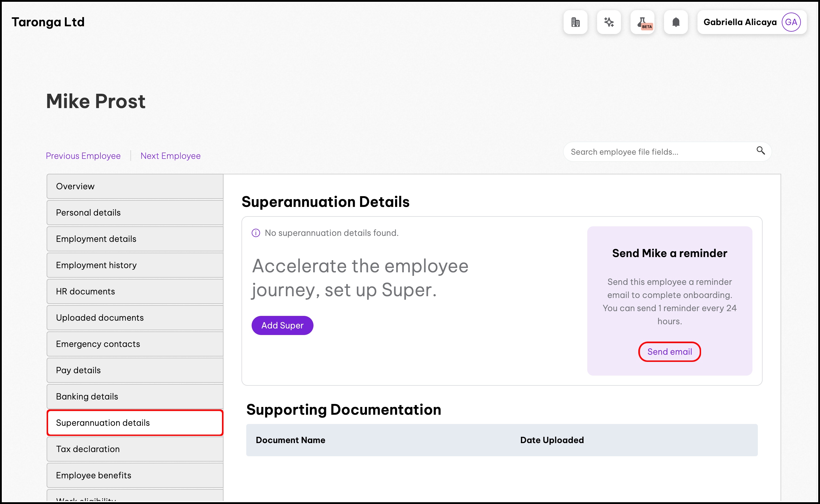Open Gabriella Alicaya account menu
This screenshot has width=820, height=504.
(740, 22)
